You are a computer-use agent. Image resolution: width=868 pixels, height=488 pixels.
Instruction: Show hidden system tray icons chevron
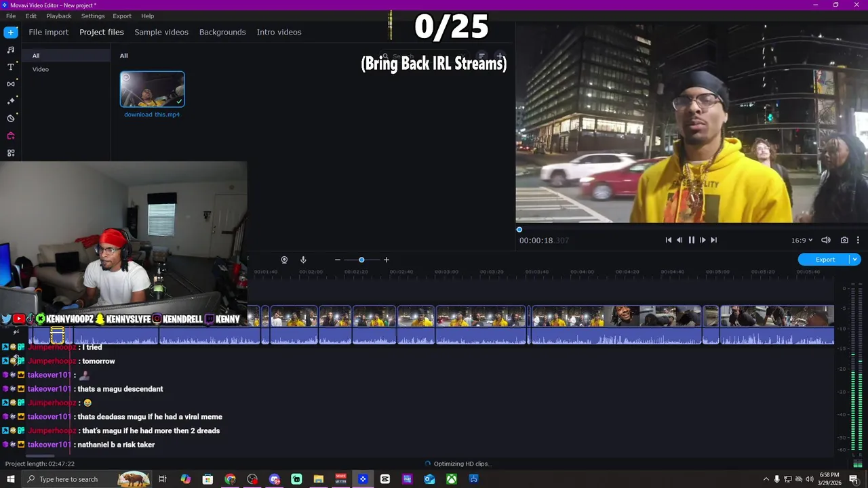click(x=766, y=479)
